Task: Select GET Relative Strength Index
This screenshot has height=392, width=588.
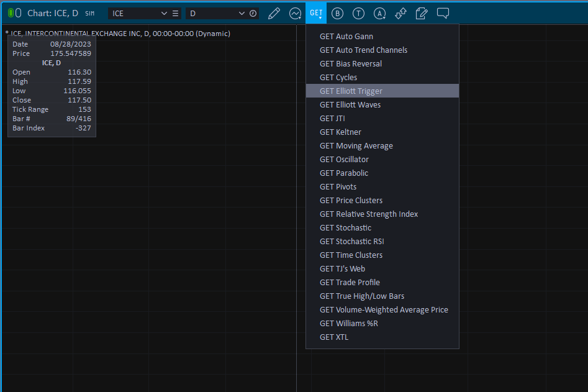Action: click(382, 214)
